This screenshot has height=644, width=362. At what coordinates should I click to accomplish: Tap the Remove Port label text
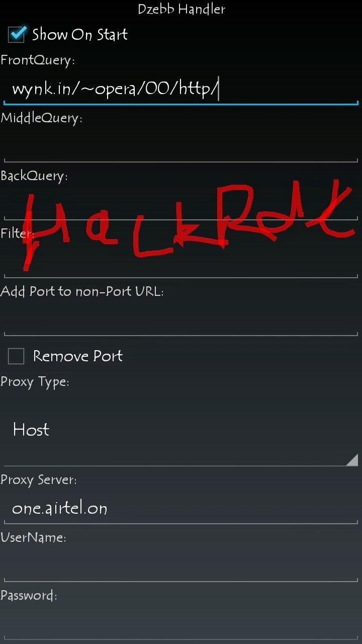pyautogui.click(x=78, y=356)
